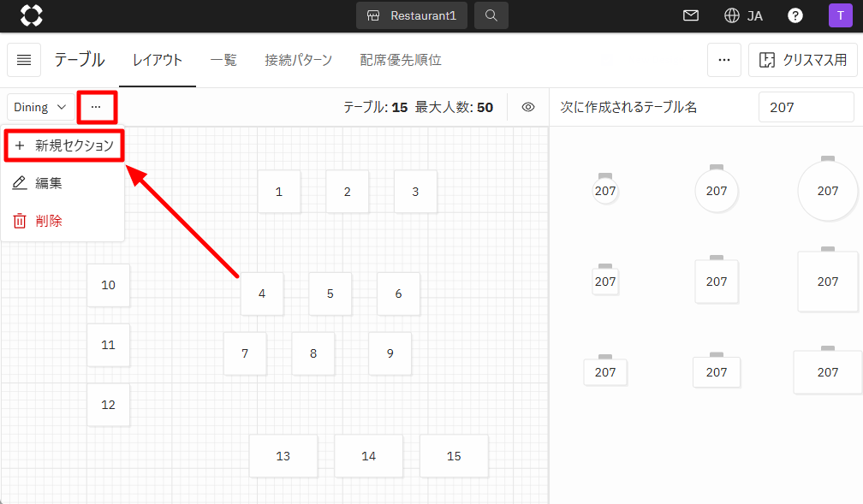The height and width of the screenshot is (504, 863).
Task: Open the mail inbox icon
Action: pos(690,15)
